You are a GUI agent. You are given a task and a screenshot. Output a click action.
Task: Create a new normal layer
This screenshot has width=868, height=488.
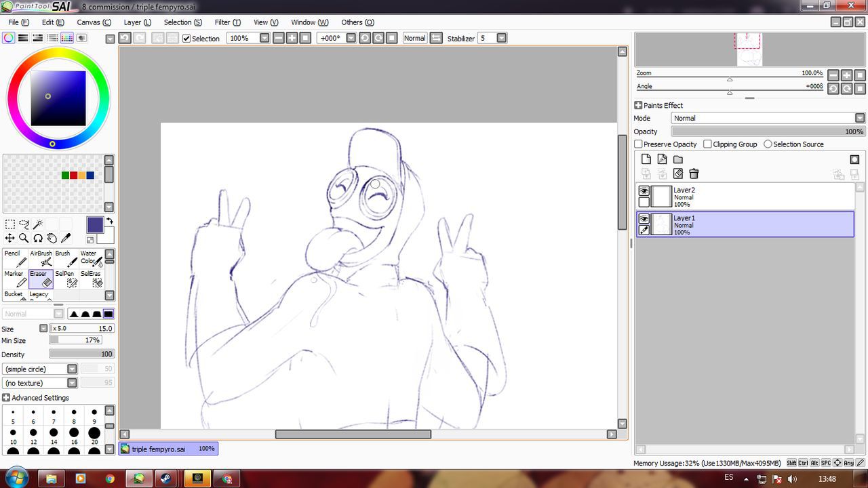pos(646,159)
